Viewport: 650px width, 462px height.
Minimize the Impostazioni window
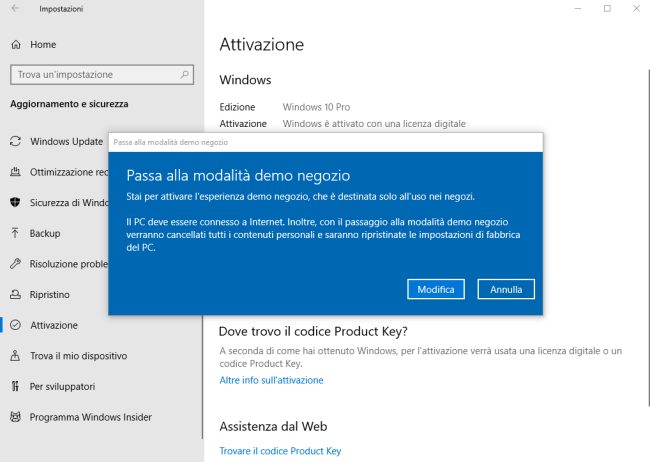(577, 8)
